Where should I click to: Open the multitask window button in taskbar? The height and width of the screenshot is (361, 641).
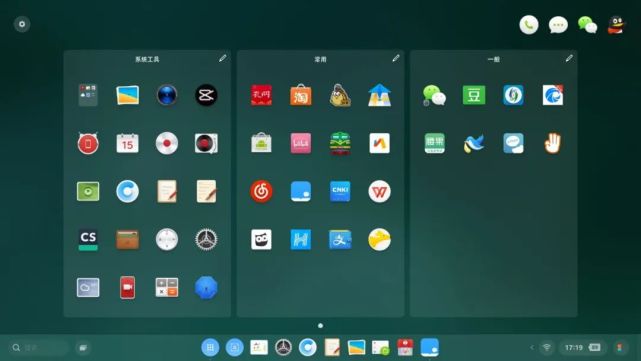[83, 348]
